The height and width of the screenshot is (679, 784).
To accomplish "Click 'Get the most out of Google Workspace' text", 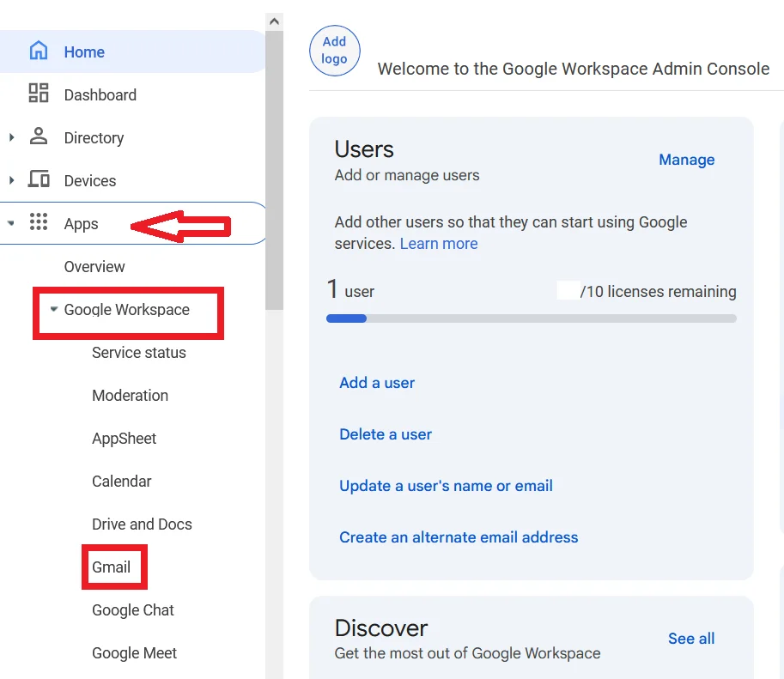I will (x=467, y=653).
